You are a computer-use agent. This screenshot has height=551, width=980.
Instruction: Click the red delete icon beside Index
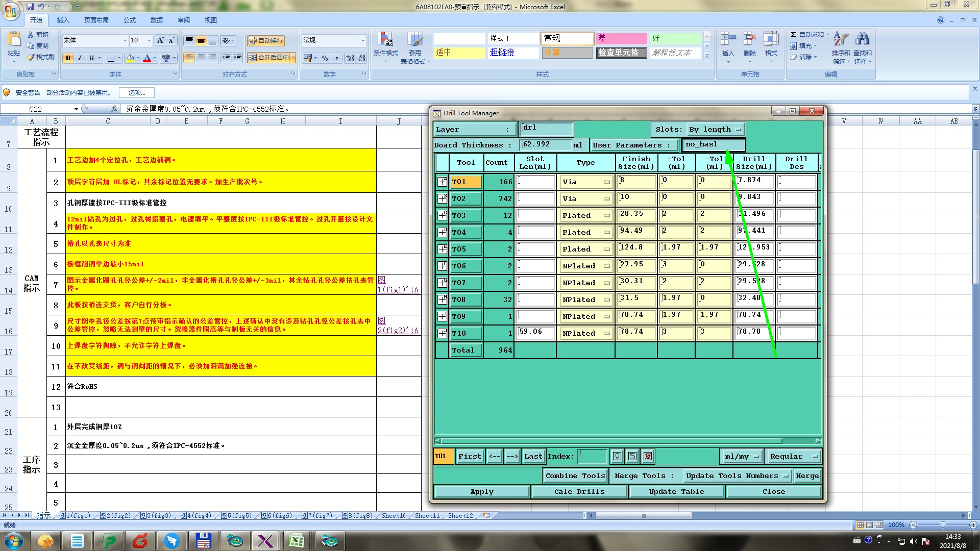click(x=648, y=456)
